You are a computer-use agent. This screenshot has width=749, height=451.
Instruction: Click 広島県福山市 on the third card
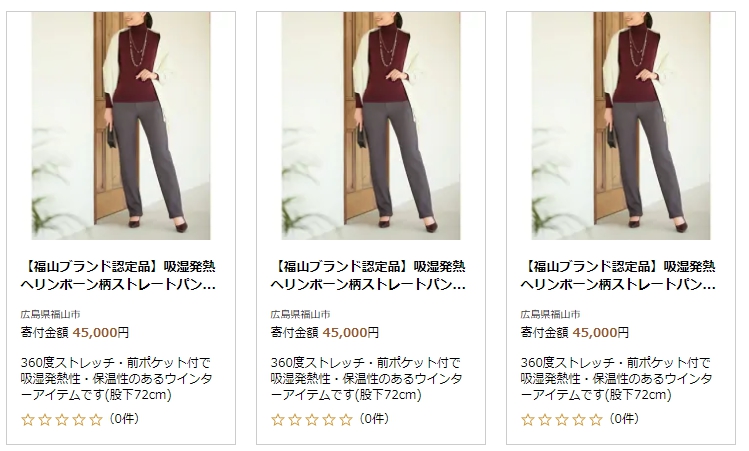(550, 314)
